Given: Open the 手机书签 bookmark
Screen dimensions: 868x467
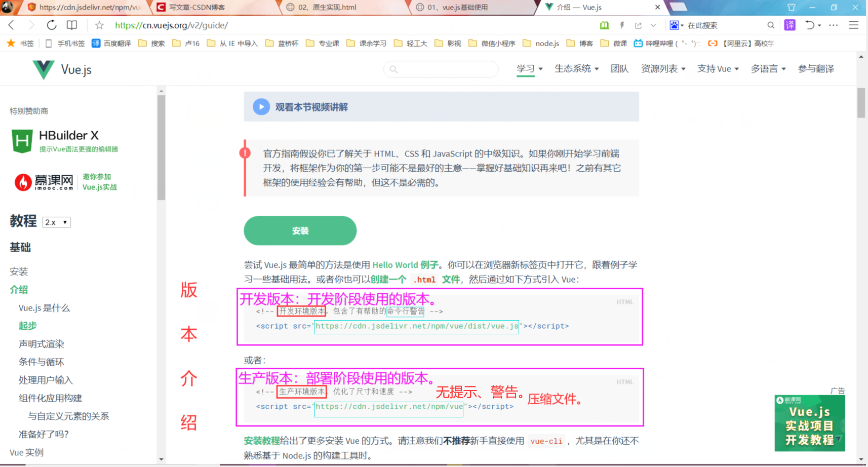Looking at the screenshot, I should coord(65,43).
